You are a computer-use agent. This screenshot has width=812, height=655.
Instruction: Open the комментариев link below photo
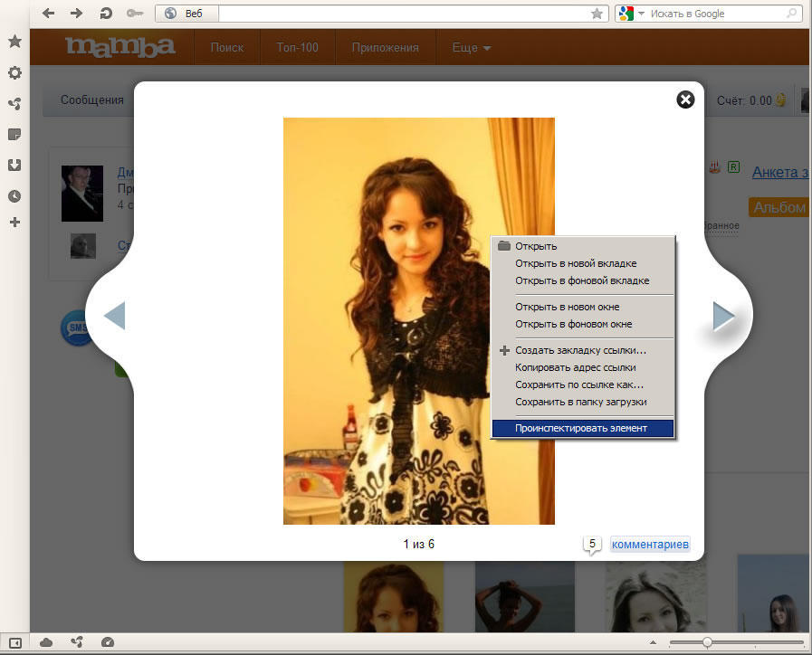[650, 545]
